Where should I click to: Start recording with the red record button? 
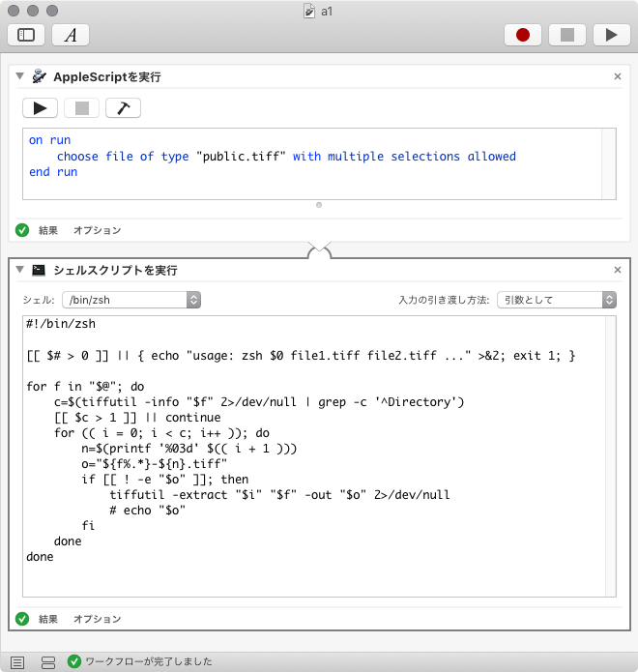pos(523,35)
